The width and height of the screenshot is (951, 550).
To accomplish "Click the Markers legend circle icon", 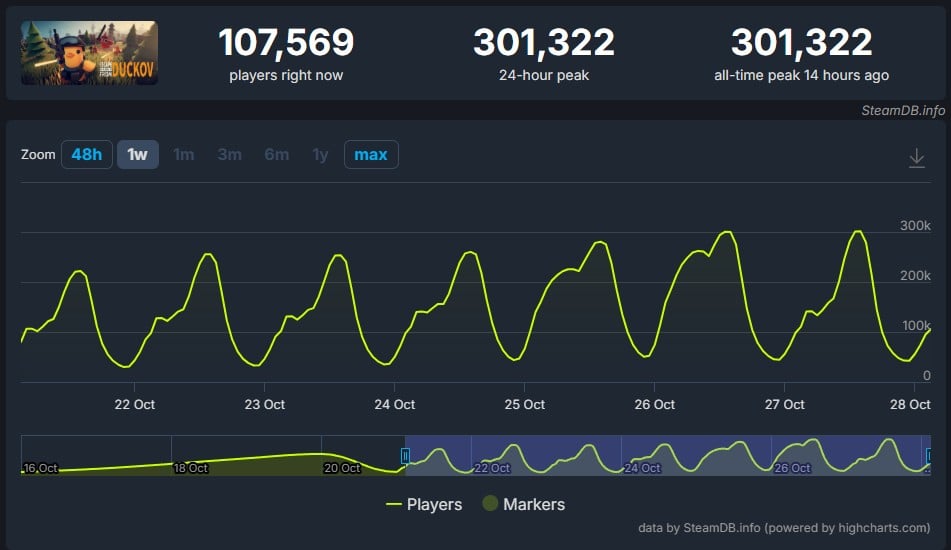I will tap(490, 503).
